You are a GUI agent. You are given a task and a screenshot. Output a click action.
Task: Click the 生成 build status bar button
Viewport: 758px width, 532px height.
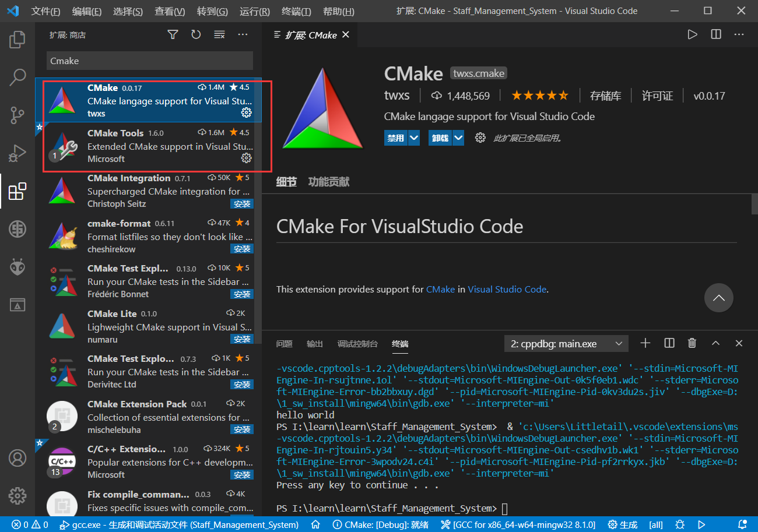tap(623, 524)
